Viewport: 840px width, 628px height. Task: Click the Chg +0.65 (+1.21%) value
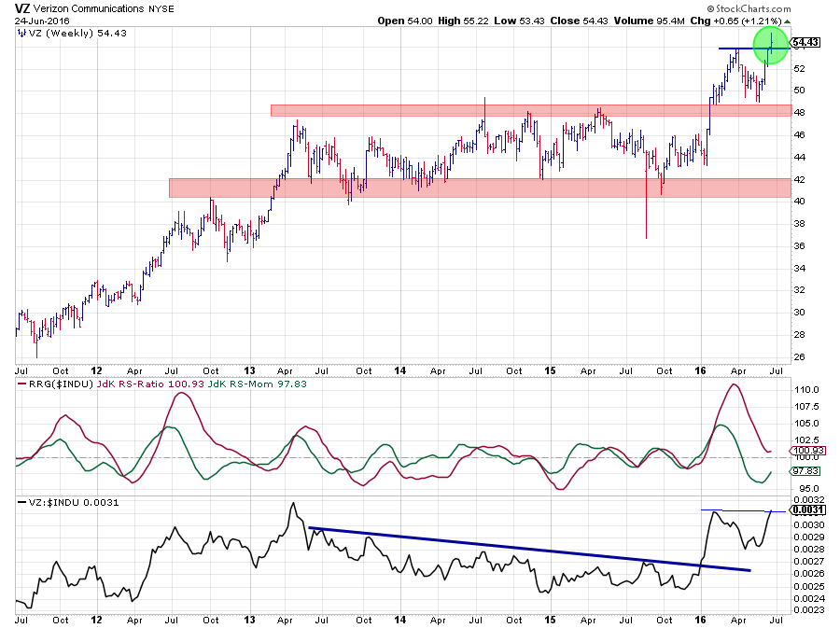coord(735,21)
